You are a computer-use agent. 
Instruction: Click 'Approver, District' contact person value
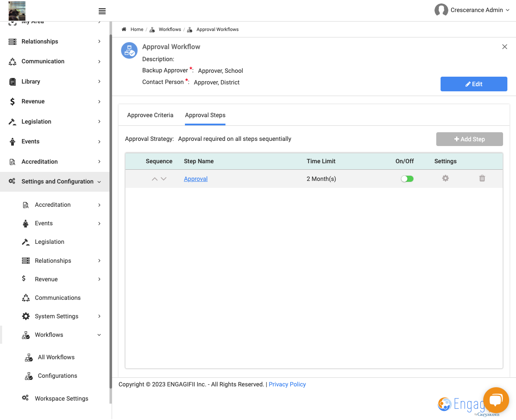point(216,82)
